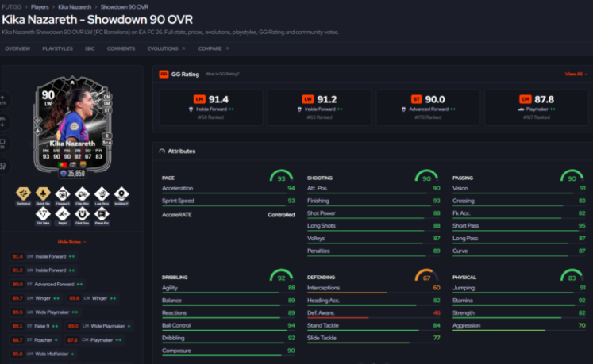
Task: Go to the Players breadcrumb link
Action: pyautogui.click(x=40, y=7)
